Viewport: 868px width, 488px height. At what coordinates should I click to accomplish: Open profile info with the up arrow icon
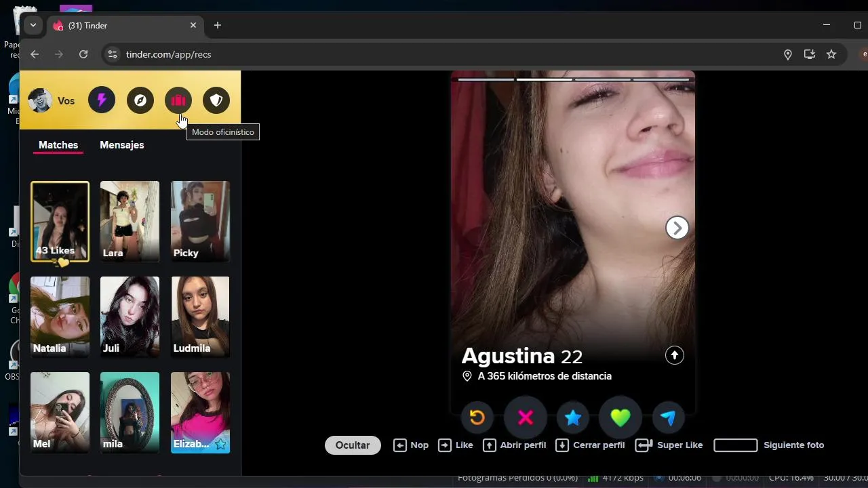point(674,355)
